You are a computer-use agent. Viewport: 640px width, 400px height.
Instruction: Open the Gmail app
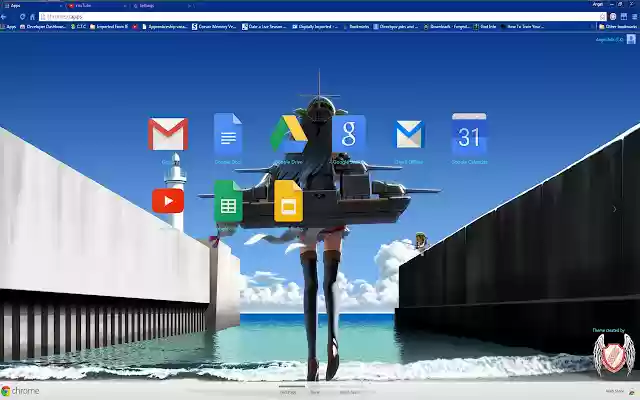point(168,134)
